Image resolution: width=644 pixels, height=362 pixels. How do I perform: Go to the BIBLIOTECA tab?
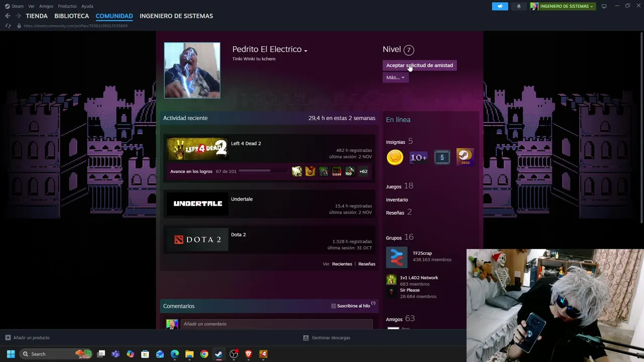click(71, 16)
